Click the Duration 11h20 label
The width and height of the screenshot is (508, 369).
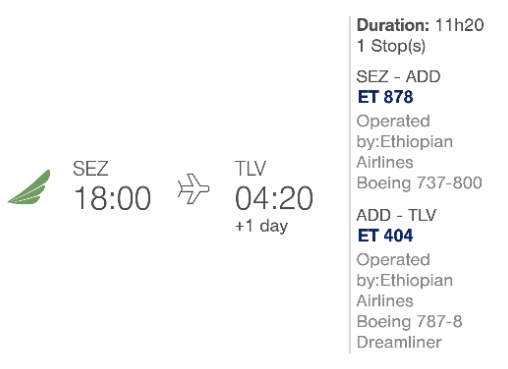tap(420, 25)
